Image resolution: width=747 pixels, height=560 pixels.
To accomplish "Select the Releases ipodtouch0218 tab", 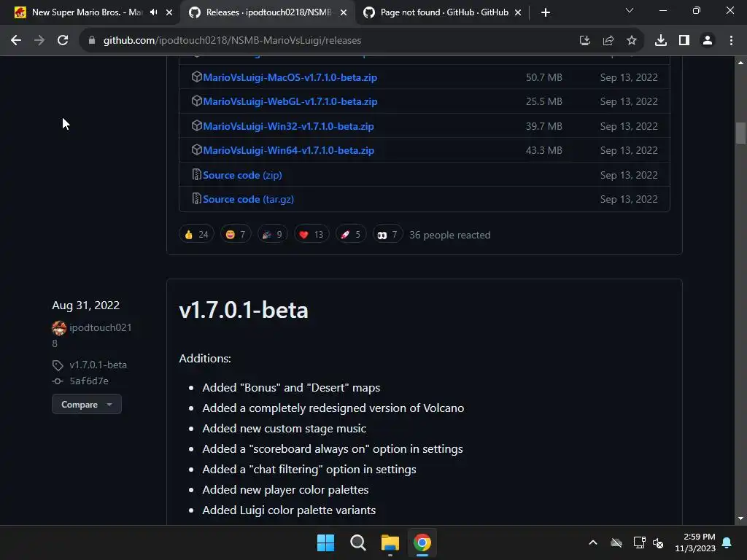I will pyautogui.click(x=268, y=12).
